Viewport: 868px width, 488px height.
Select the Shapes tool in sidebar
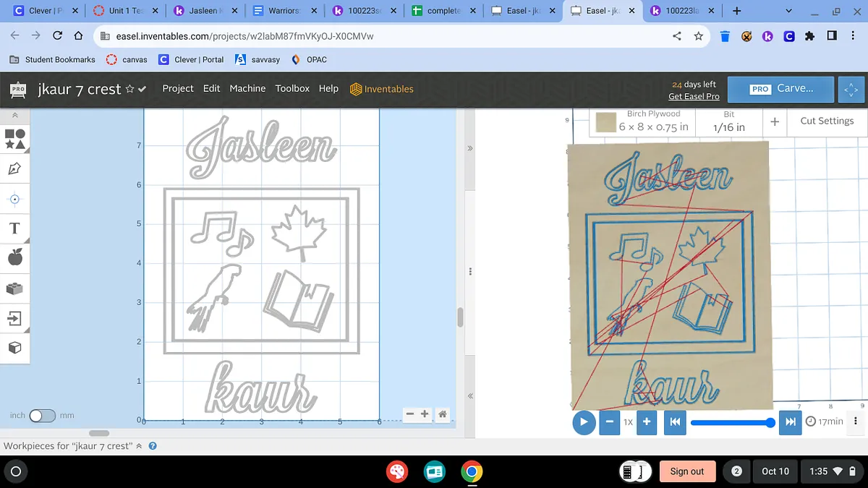[x=15, y=139]
